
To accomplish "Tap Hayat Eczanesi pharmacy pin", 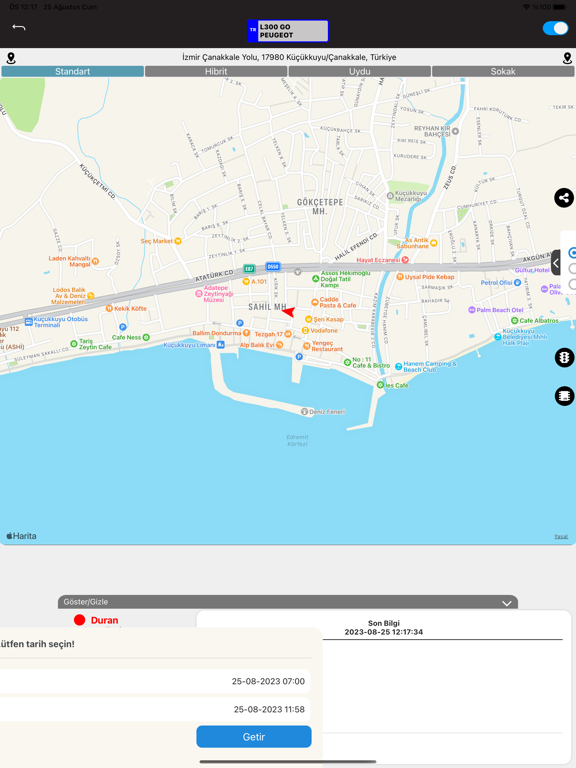I will [x=405, y=260].
